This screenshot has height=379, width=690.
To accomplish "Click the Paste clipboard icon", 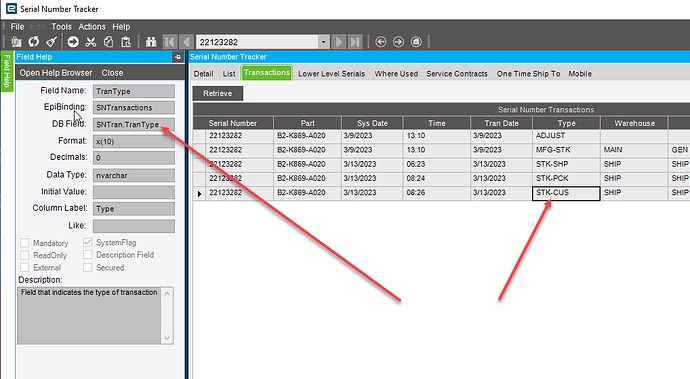I will (126, 42).
